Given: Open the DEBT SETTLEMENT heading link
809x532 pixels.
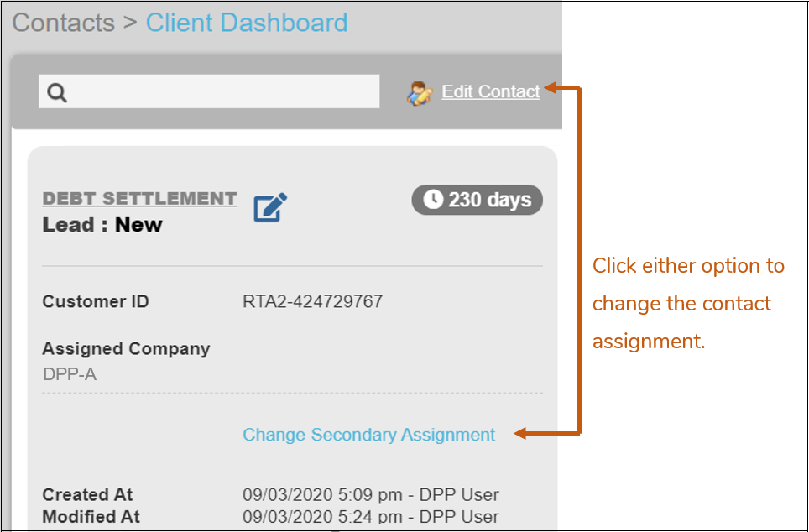Looking at the screenshot, I should [139, 199].
